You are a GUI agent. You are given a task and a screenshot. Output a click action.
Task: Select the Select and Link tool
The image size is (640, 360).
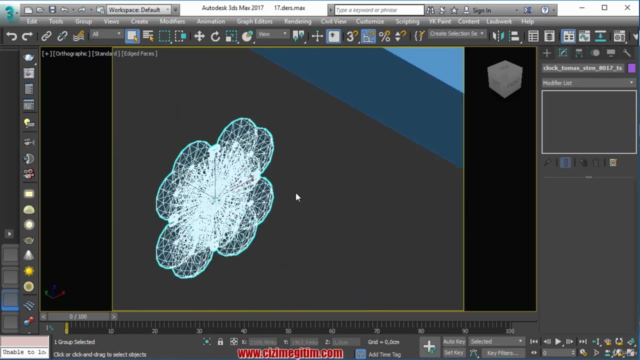click(x=46, y=36)
